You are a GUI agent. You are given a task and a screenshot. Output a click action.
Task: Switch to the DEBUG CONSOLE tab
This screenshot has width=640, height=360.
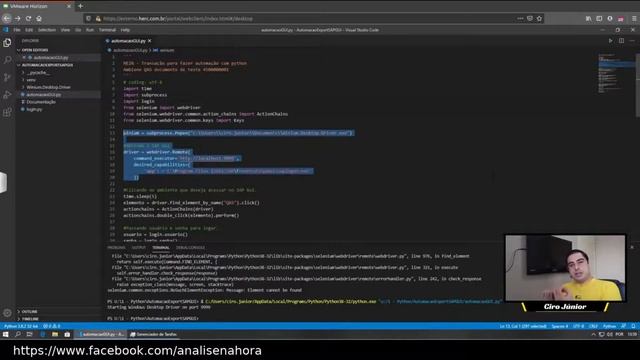tap(190, 247)
